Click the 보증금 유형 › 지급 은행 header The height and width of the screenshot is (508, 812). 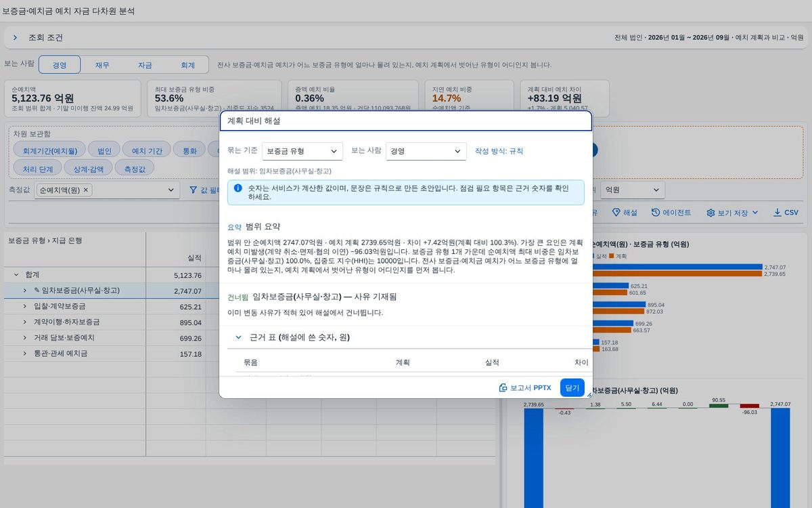[44, 240]
